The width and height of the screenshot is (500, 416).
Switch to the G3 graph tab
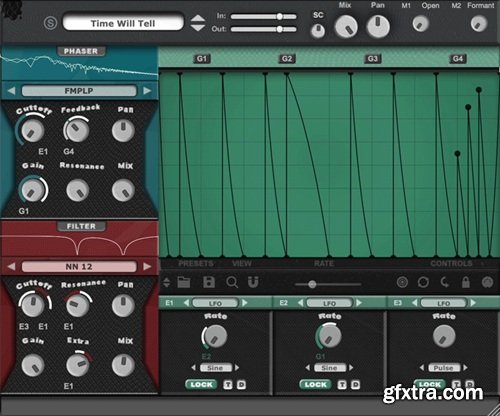pos(372,59)
